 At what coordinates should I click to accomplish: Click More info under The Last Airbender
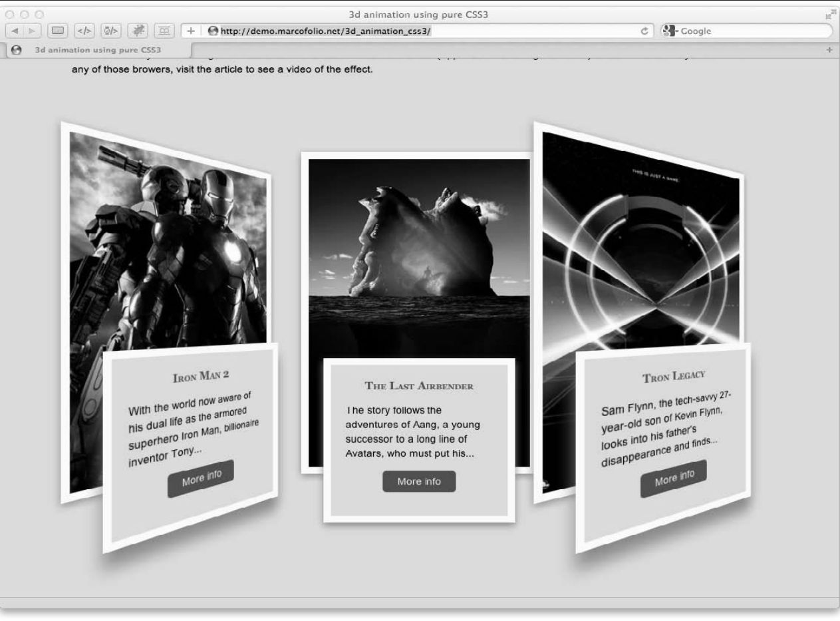coord(419,481)
